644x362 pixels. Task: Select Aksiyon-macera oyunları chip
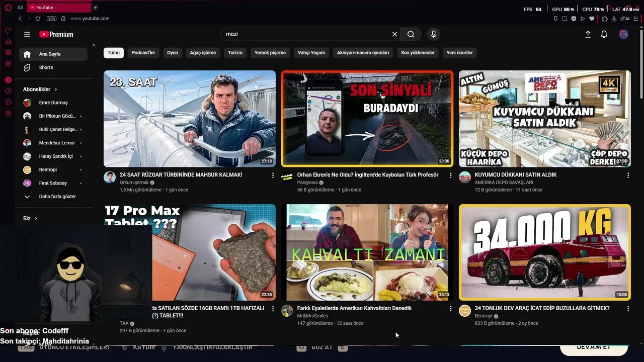pyautogui.click(x=363, y=53)
